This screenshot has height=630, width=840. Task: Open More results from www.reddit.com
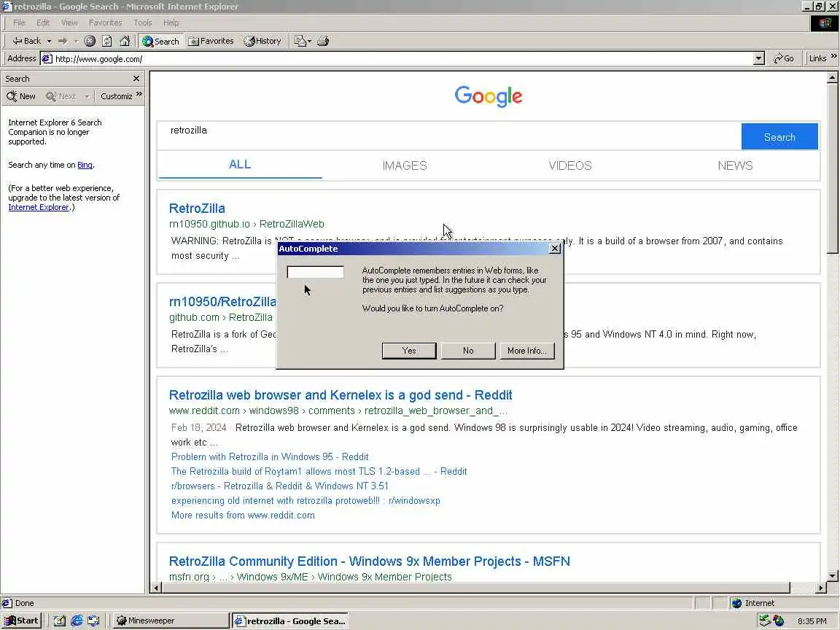point(243,515)
